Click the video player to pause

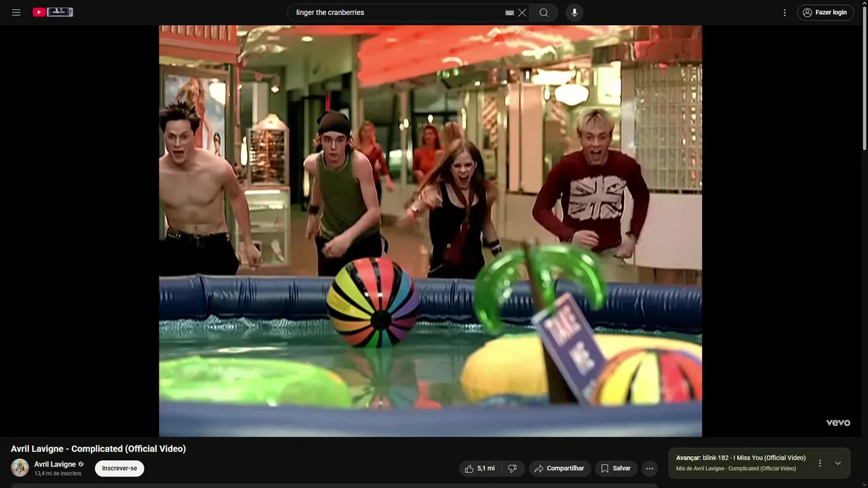point(431,231)
